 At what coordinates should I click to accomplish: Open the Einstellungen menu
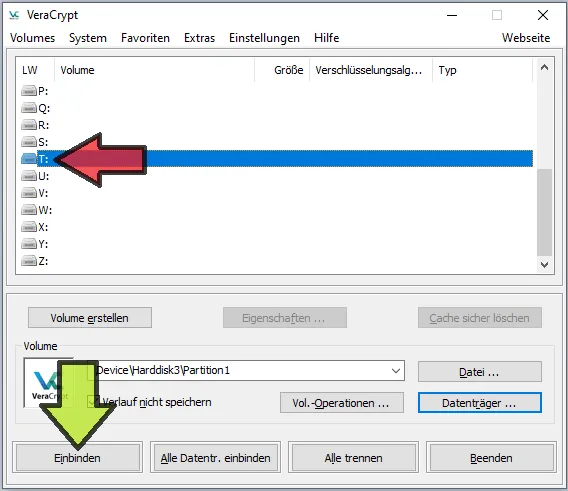tap(264, 38)
